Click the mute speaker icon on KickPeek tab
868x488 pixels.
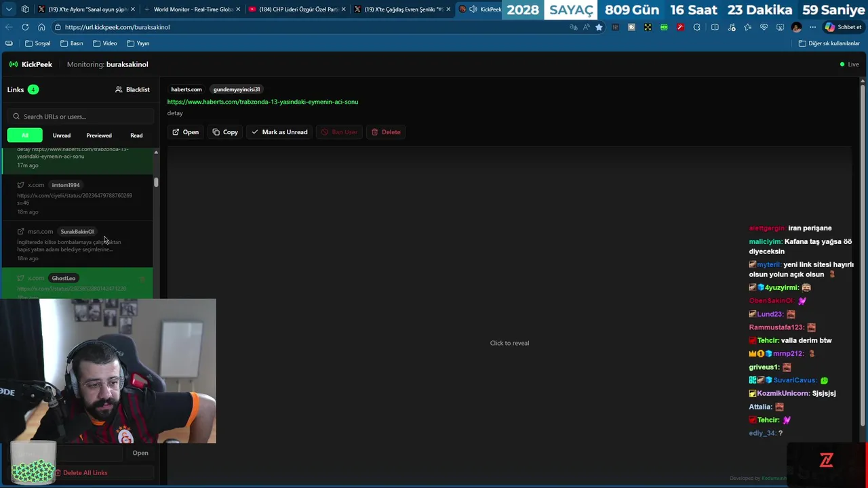473,9
